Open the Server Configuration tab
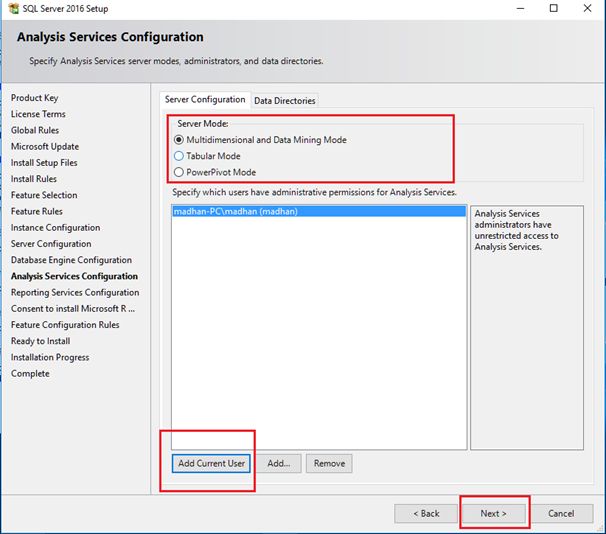The image size is (606, 534). 205,100
